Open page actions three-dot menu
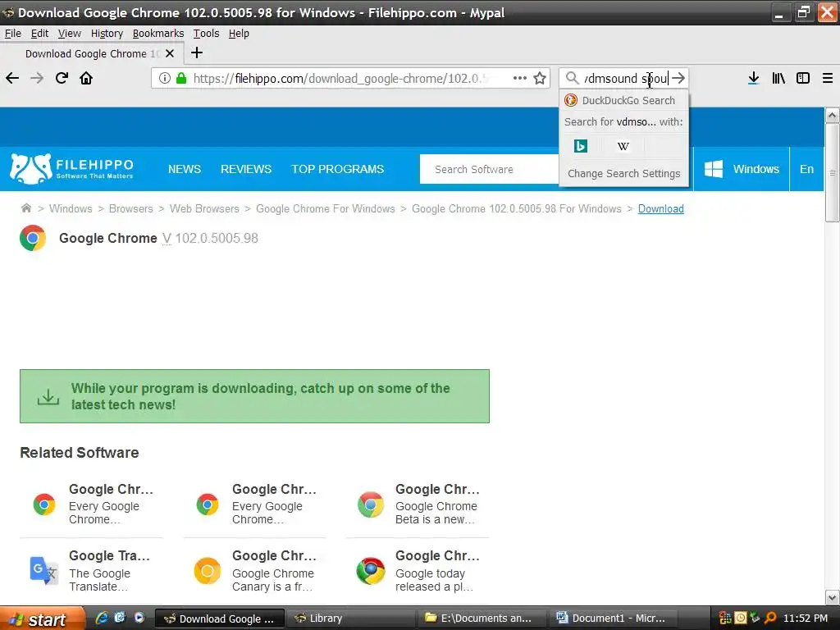 519,78
